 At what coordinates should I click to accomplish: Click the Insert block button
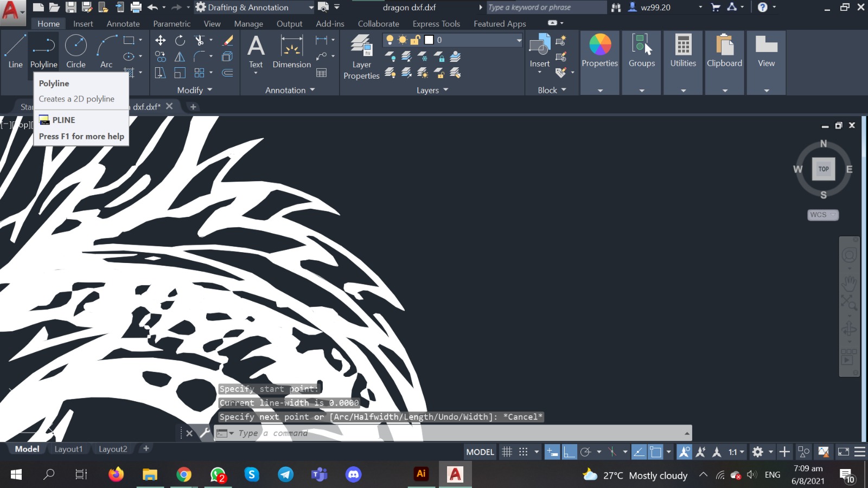tap(540, 50)
